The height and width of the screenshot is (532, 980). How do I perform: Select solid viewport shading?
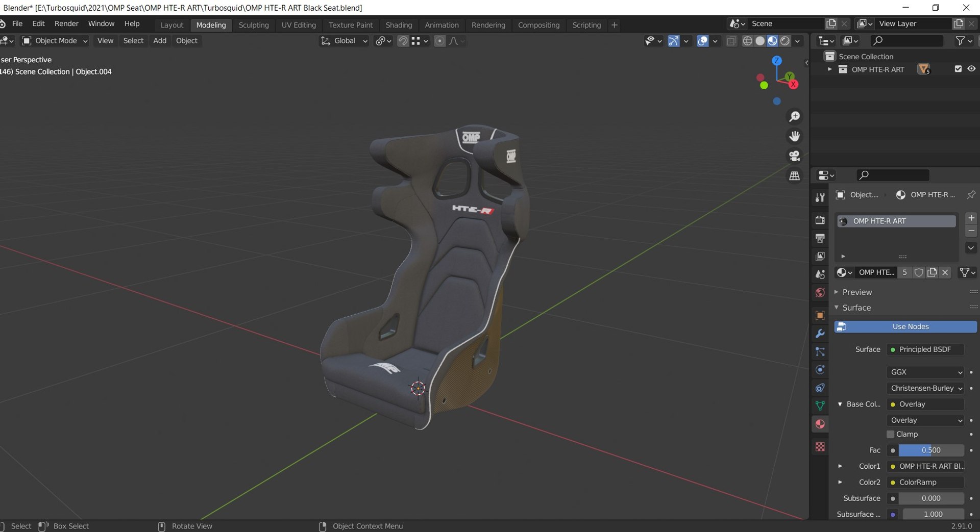(760, 41)
